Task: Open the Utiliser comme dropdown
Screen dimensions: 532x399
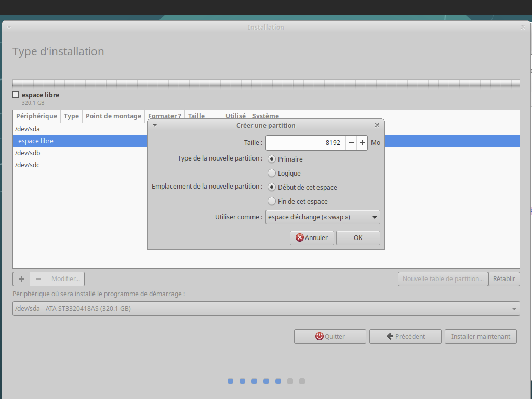Action: [323, 217]
